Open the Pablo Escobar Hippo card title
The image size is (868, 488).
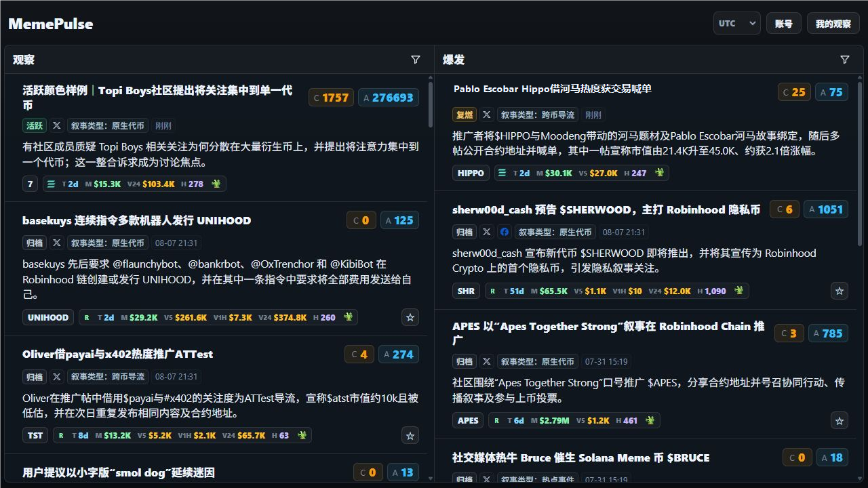click(x=553, y=89)
